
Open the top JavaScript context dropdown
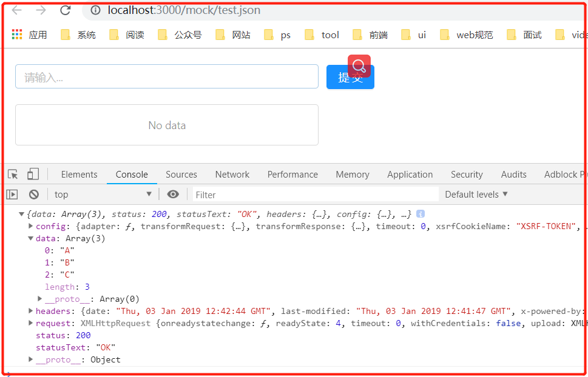(103, 194)
